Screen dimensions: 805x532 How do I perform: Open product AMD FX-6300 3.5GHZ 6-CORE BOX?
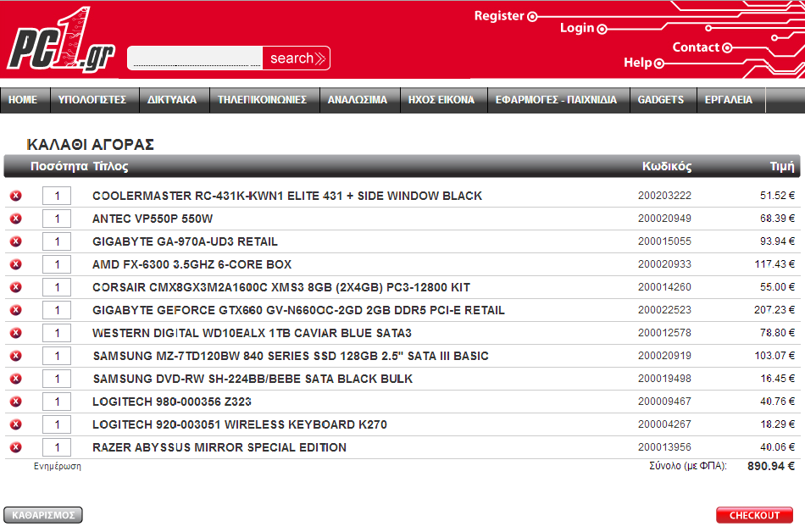click(192, 264)
